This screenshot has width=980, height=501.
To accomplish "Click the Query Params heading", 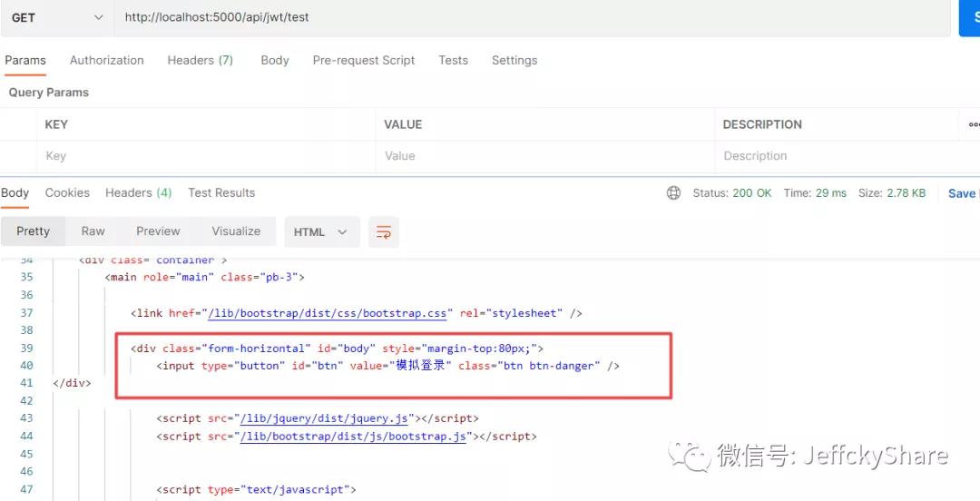I will point(49,93).
